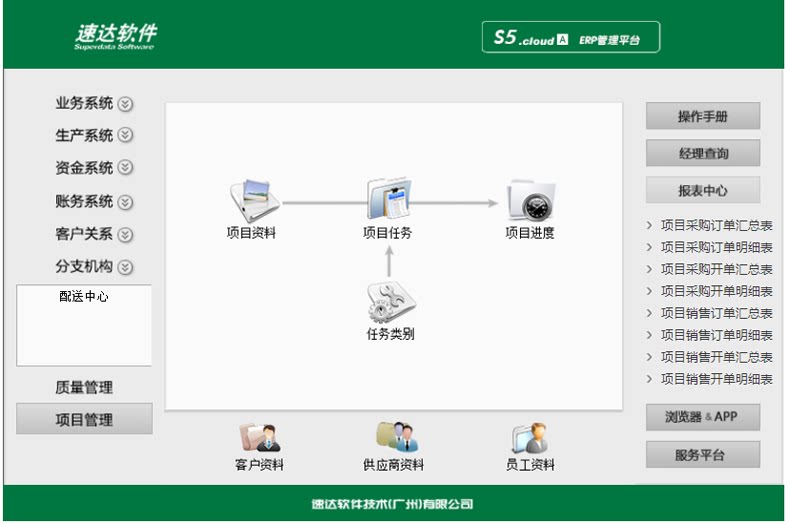Screen dimensions: 790x524
Task: Open the 项目任务 project task icon
Action: [x=388, y=198]
